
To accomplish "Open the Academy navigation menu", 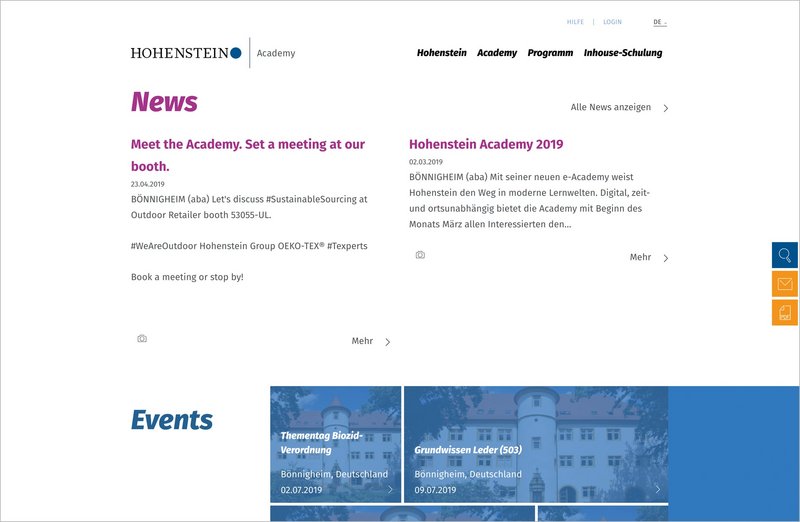I will click(x=497, y=53).
